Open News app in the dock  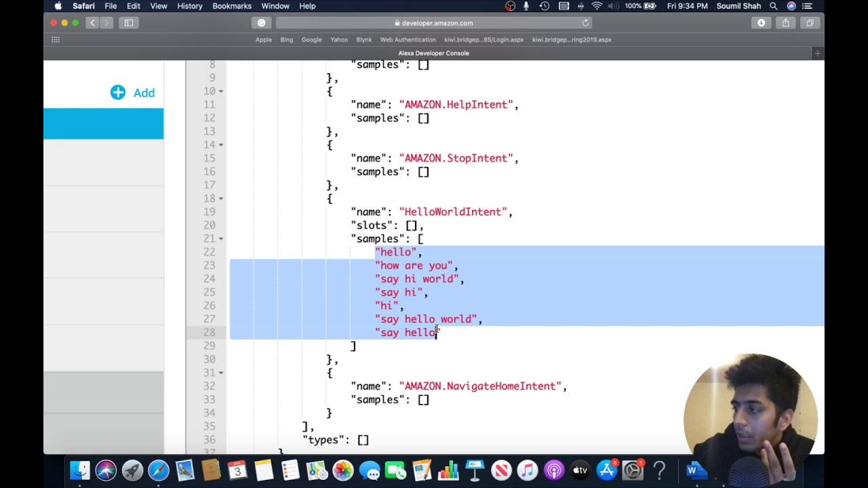pyautogui.click(x=501, y=470)
